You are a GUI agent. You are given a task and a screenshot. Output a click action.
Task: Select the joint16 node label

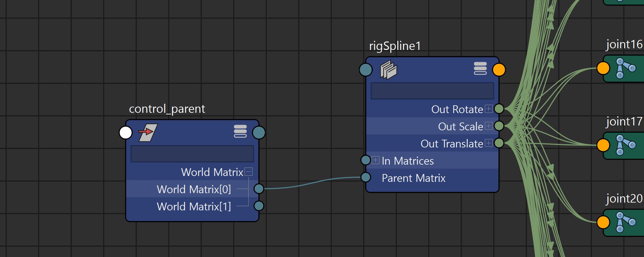click(x=624, y=44)
